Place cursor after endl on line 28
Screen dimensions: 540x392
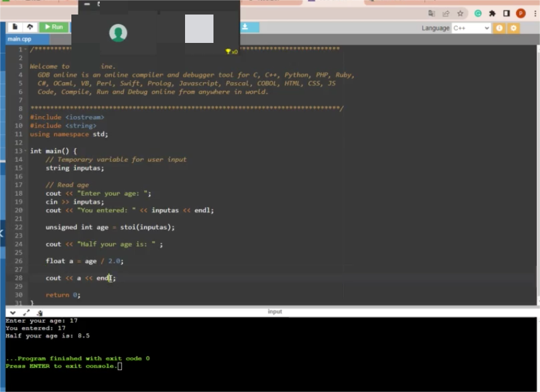pyautogui.click(x=111, y=278)
